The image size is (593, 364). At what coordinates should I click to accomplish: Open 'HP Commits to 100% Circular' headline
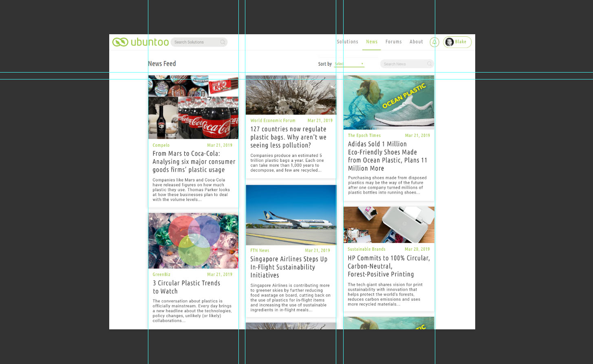389,266
